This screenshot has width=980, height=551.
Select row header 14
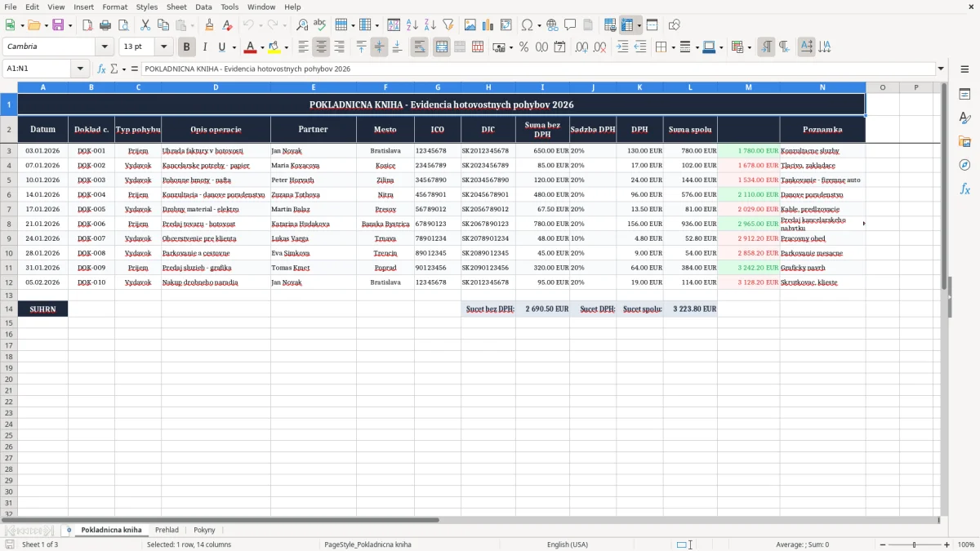point(9,309)
